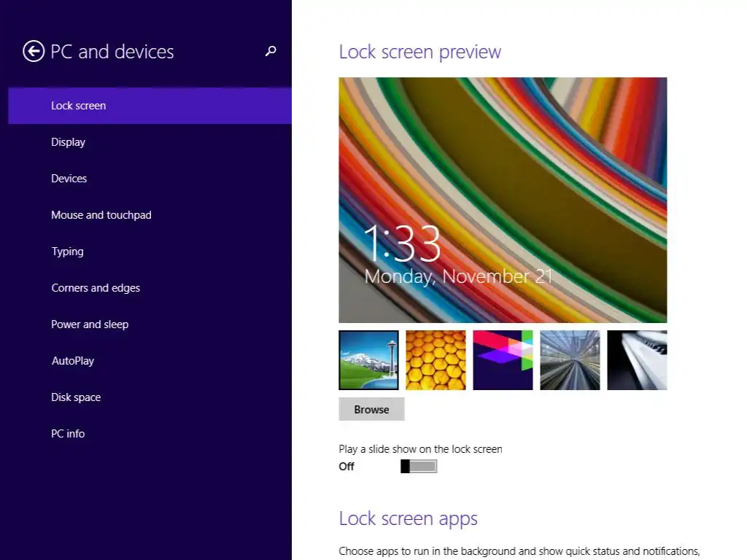Screen dimensions: 747x560
Task: Choose the orange honeycomb thumbnail
Action: 436,360
